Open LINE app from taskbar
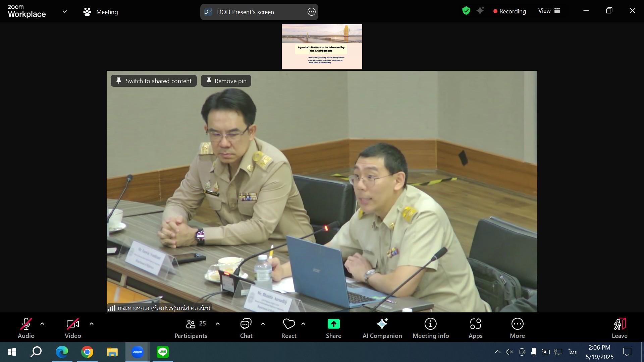The width and height of the screenshot is (644, 362). tap(163, 352)
